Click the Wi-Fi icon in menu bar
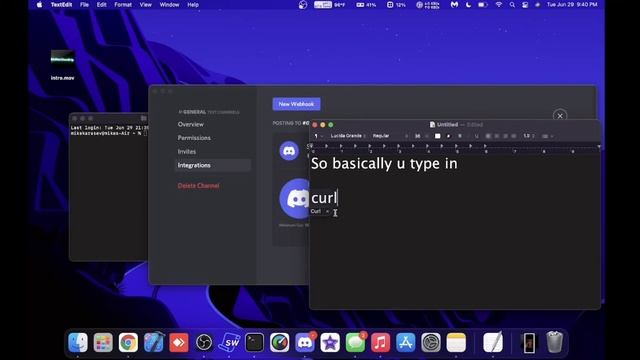The image size is (640, 360). tap(498, 5)
